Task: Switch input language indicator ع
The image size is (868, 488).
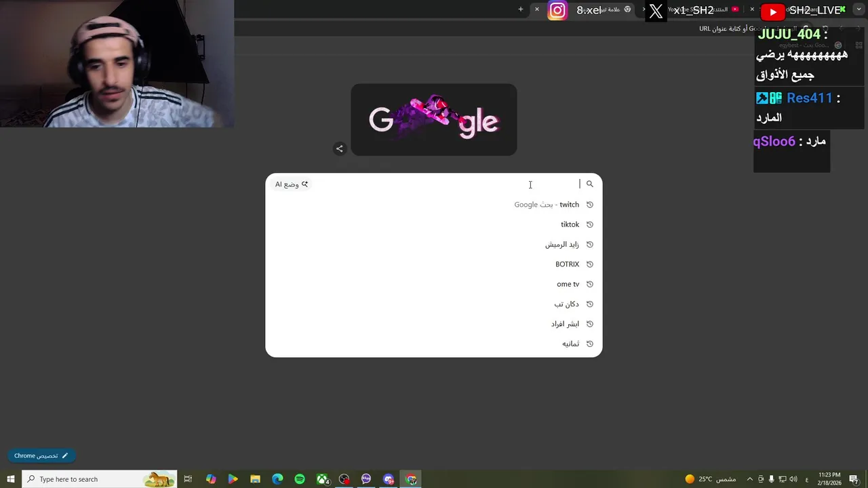Action: [x=807, y=479]
